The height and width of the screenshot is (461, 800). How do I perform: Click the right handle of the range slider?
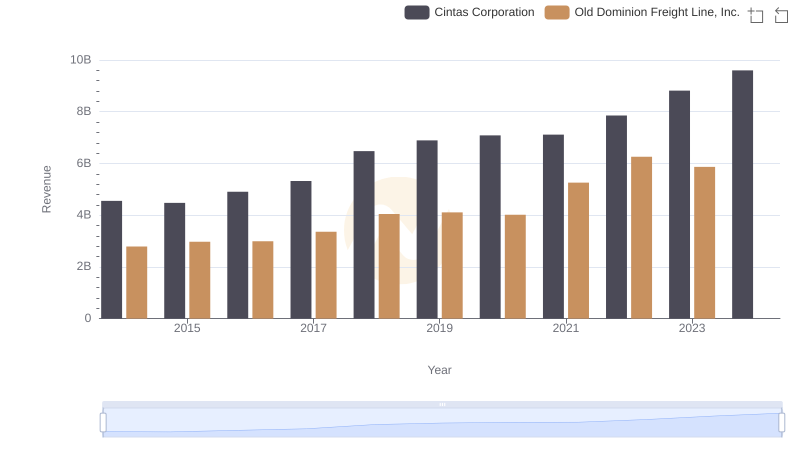pyautogui.click(x=782, y=423)
